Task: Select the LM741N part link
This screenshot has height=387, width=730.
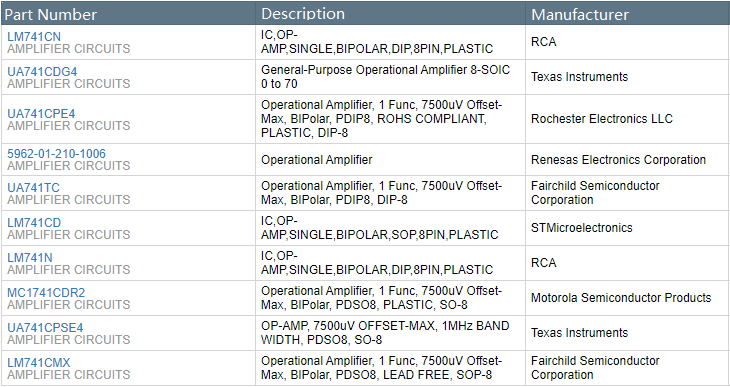Action: pyautogui.click(x=29, y=258)
